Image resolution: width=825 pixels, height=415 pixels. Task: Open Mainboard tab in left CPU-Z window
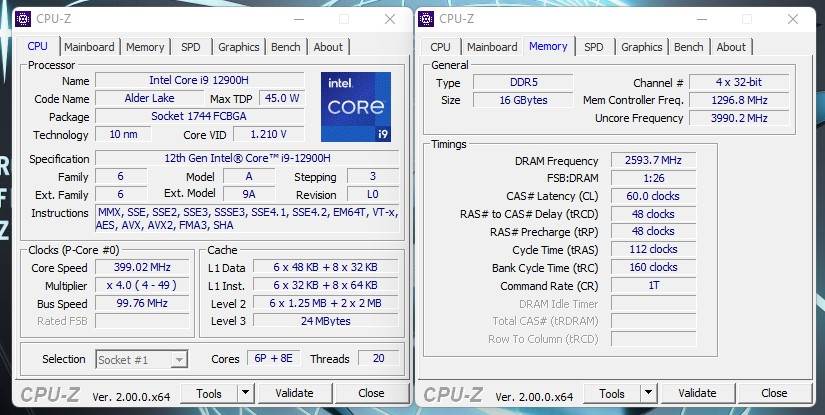click(x=89, y=47)
